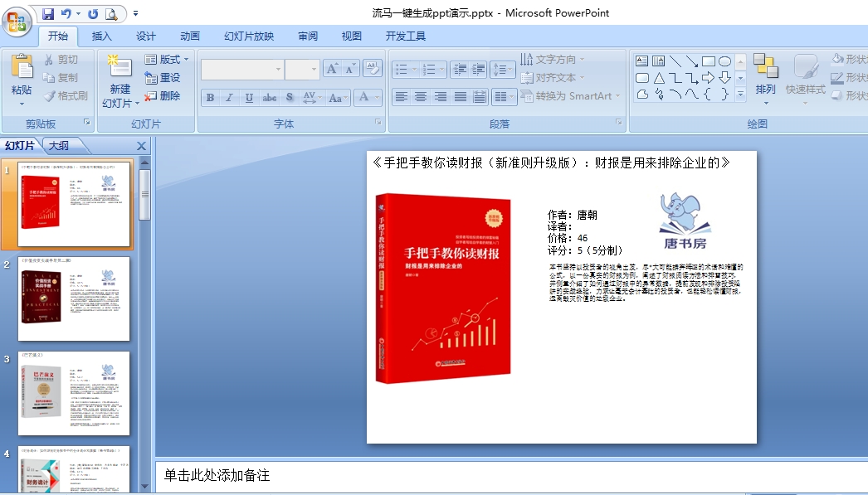Toggle text shadow
Image resolution: width=868 pixels, height=495 pixels.
(290, 97)
